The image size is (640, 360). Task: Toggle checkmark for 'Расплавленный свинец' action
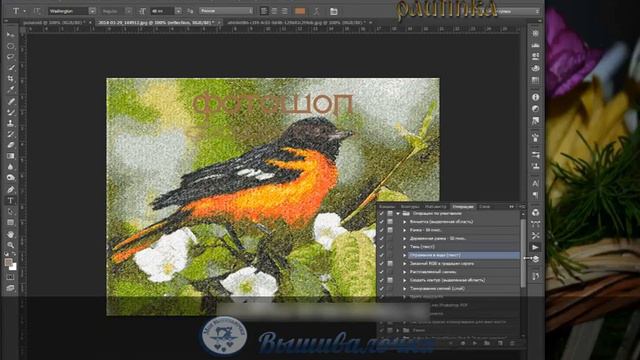(x=382, y=272)
